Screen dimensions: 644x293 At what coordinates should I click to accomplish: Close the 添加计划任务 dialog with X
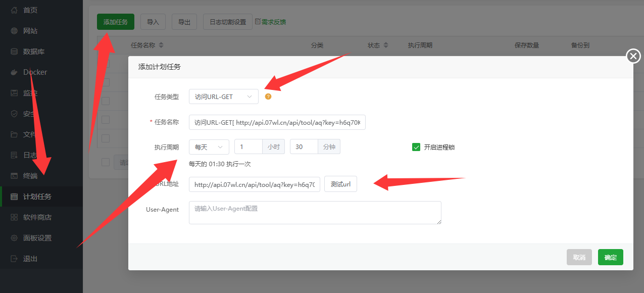[x=633, y=56]
